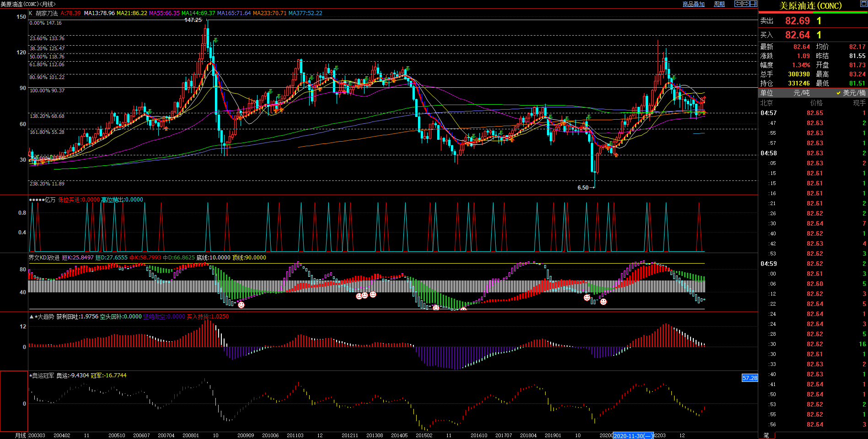The height and width of the screenshot is (439, 868).
Task: Open the 胡家刀法 indicator selector
Action: 47,13
